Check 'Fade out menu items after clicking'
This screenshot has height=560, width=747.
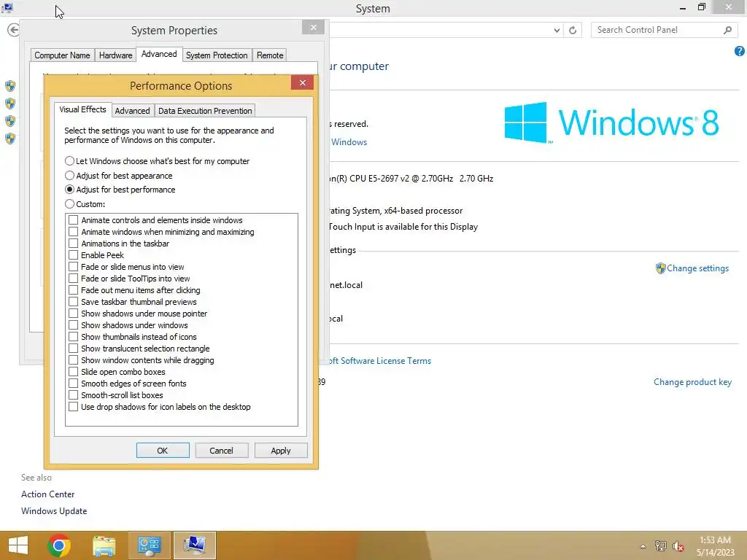click(74, 290)
